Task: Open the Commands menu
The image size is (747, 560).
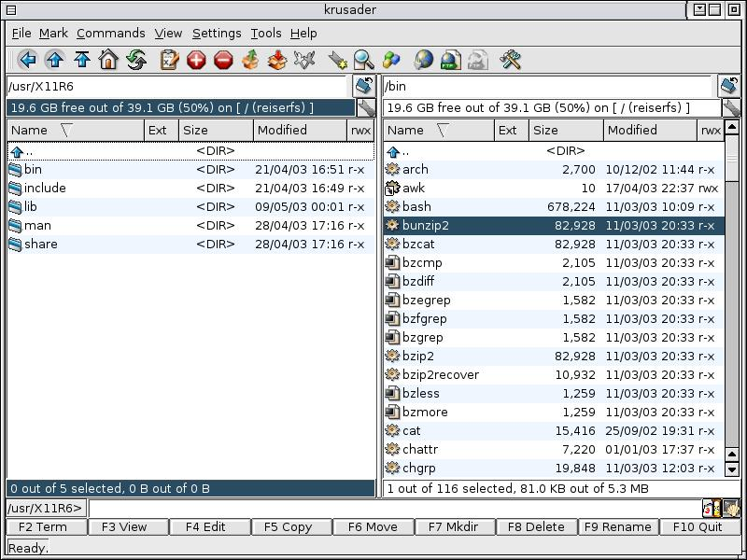Action: (x=110, y=33)
